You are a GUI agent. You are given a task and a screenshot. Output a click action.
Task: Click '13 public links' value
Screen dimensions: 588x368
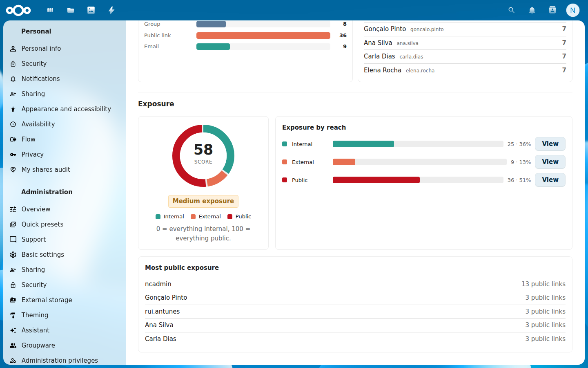click(543, 284)
